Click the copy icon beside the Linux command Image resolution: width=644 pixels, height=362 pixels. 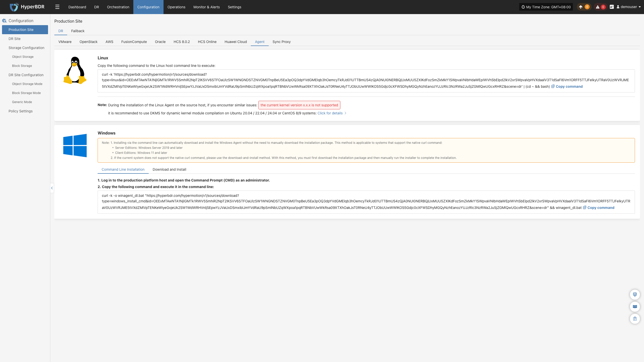click(553, 86)
